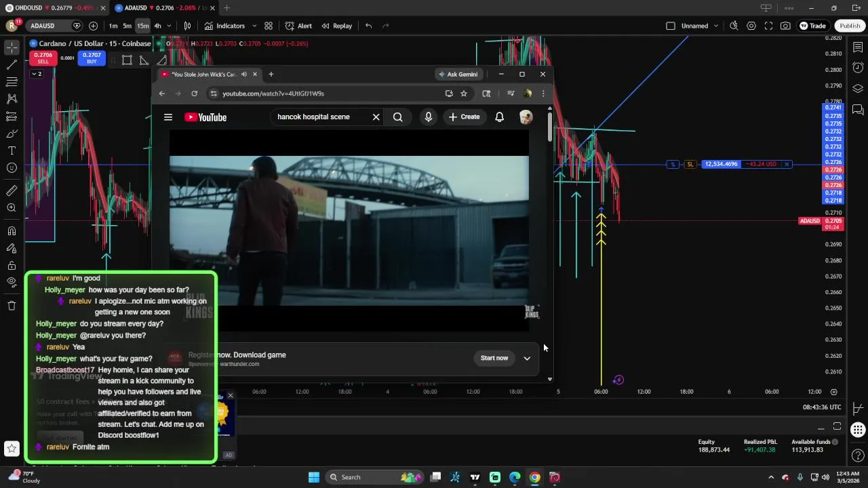Bookmark the YouTube page with star icon
The width and height of the screenshot is (868, 488).
[464, 94]
